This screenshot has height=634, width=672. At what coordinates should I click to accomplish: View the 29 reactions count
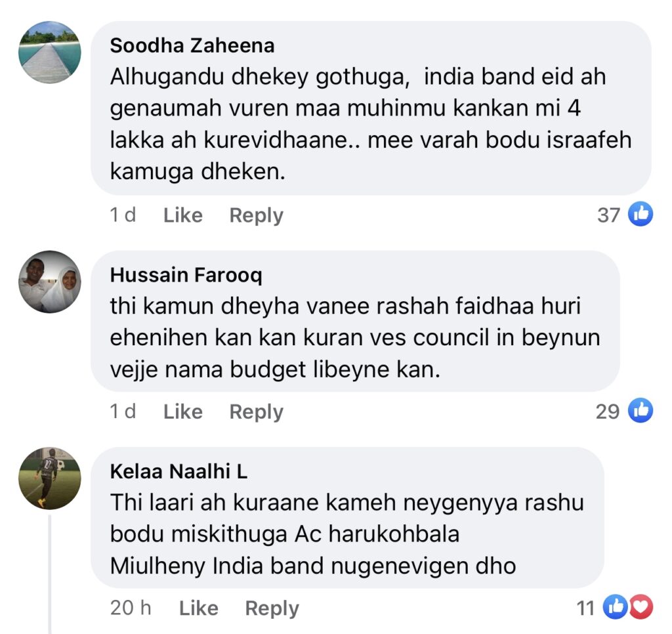point(608,412)
